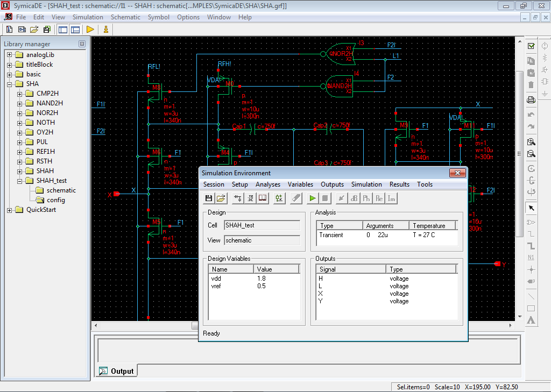Click the zoom in magnifier icon
This screenshot has width=551, height=392.
531,142
